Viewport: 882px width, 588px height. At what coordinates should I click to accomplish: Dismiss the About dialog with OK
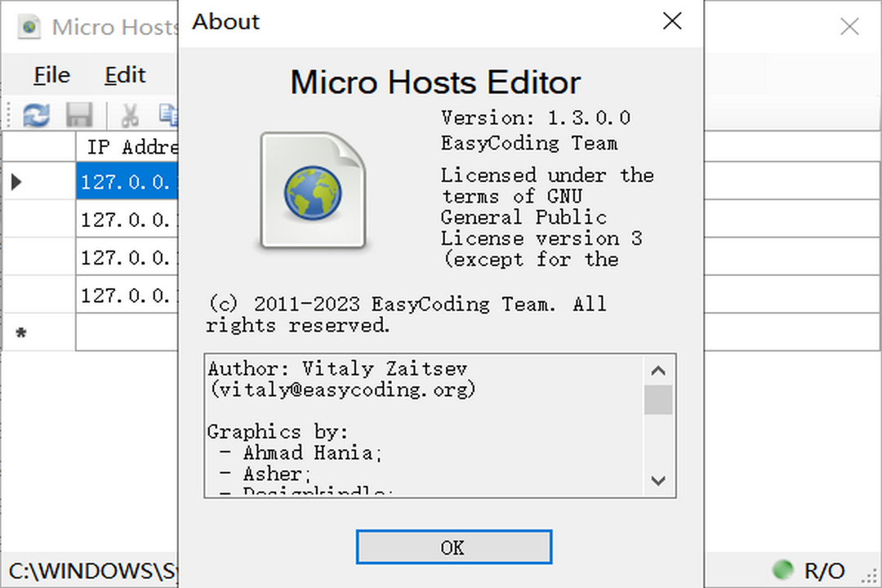pyautogui.click(x=453, y=547)
